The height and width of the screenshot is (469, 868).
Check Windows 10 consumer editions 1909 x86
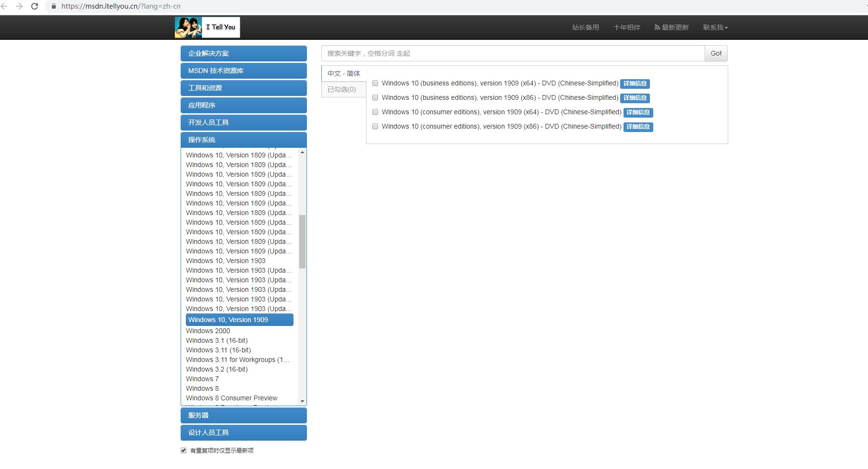375,126
